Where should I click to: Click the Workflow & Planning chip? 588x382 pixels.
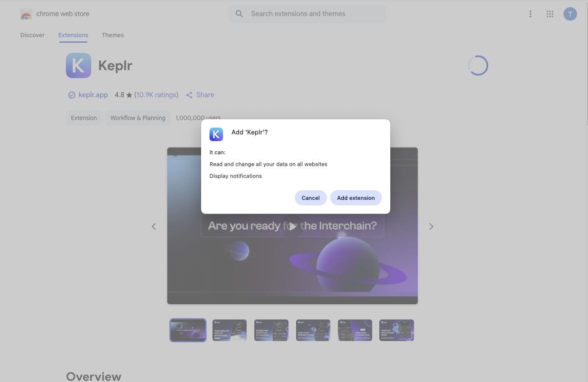tap(138, 118)
